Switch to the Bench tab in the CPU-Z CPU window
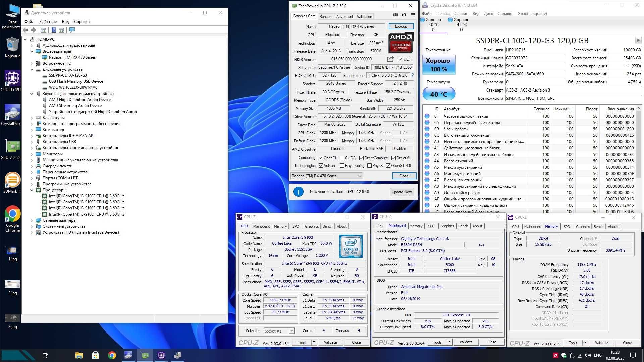644x362 pixels. click(327, 226)
